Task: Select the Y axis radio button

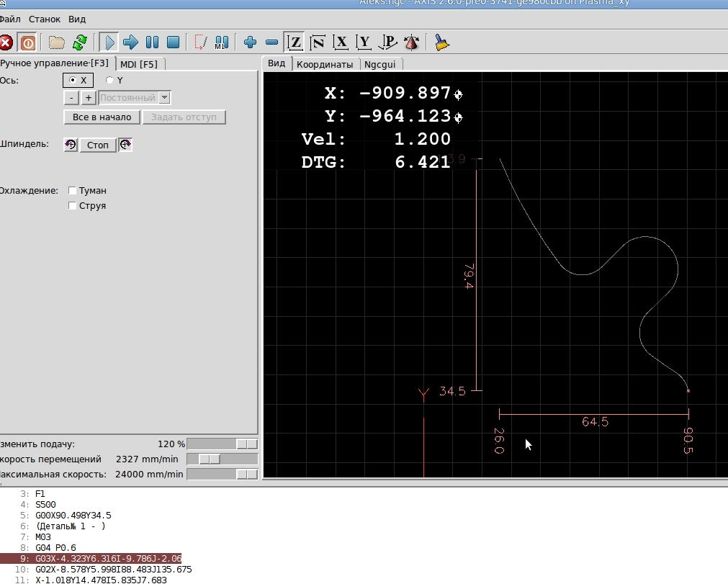Action: pyautogui.click(x=110, y=81)
